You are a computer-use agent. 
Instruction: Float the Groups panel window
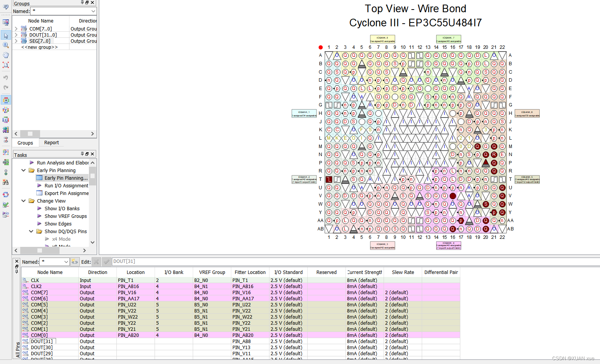pyautogui.click(x=87, y=3)
